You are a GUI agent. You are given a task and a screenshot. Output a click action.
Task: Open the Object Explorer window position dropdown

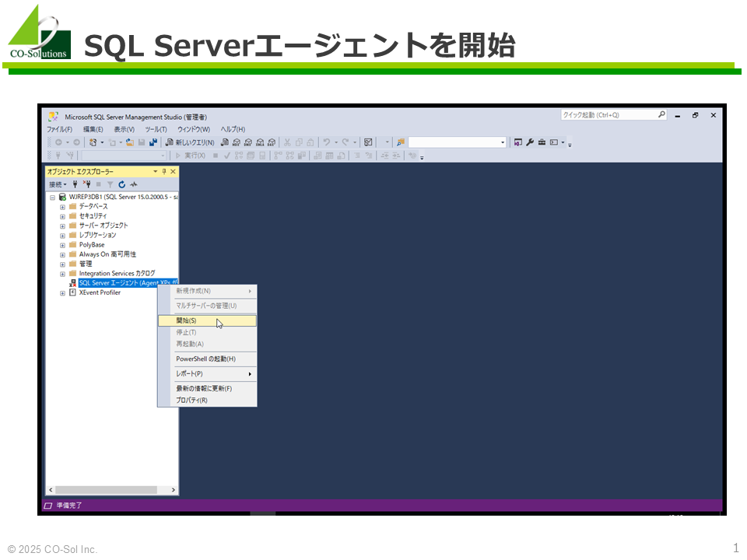coord(156,171)
